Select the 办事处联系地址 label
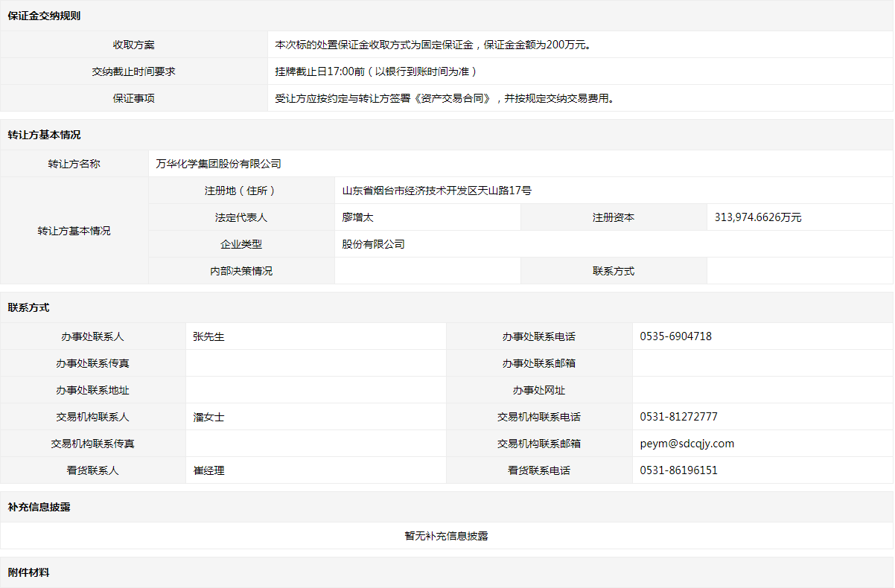 point(93,390)
